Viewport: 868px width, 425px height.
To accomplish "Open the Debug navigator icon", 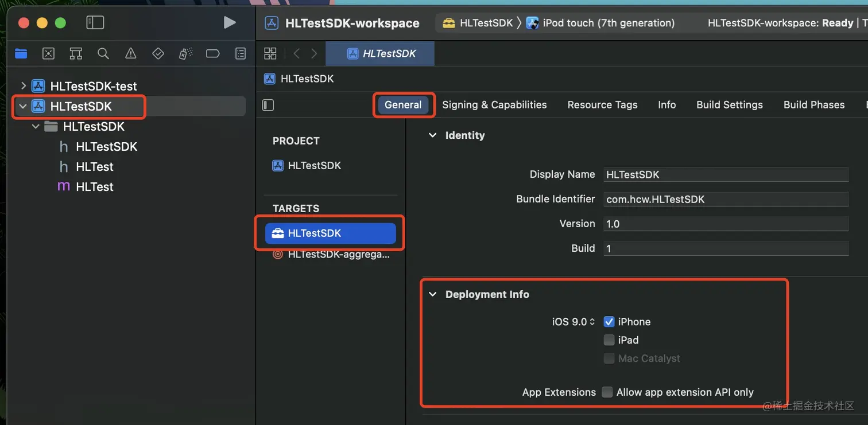I will (185, 54).
